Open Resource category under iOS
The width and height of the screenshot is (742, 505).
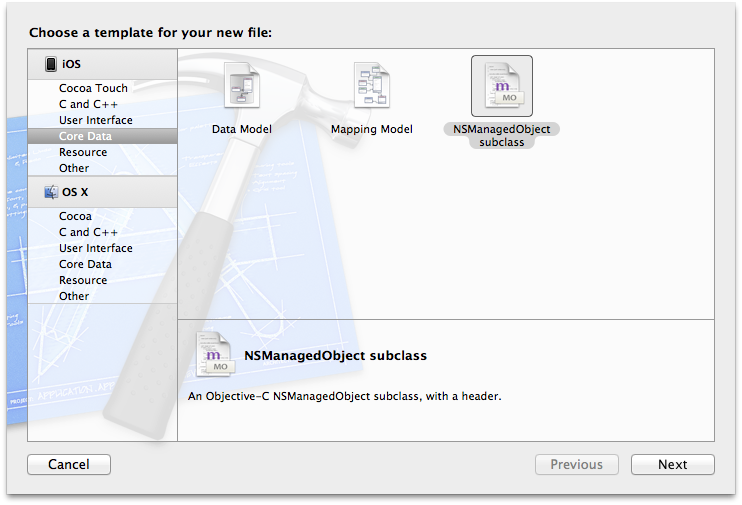(x=83, y=152)
